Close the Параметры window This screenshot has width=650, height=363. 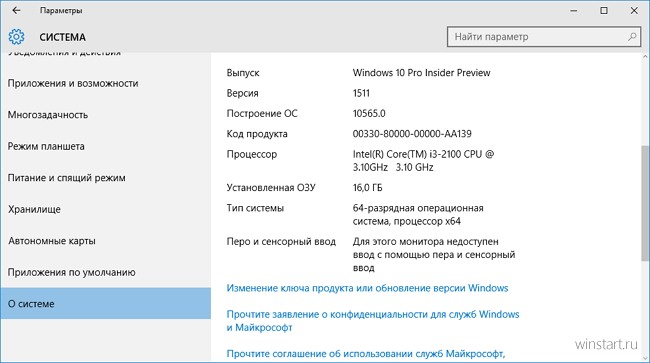pos(634,11)
